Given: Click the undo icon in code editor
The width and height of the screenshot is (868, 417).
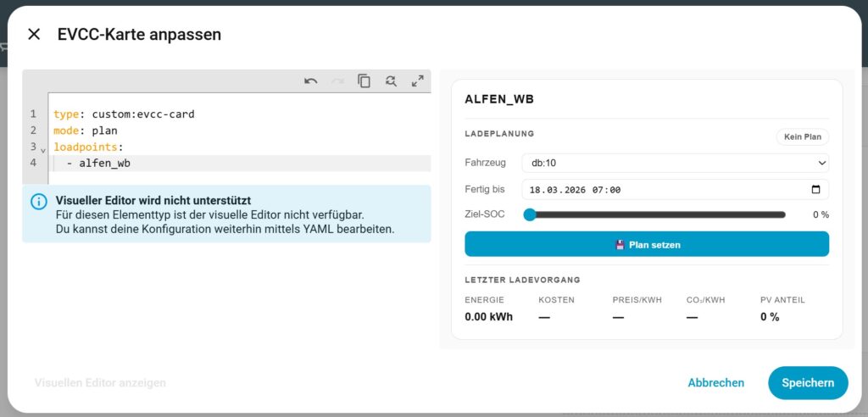Looking at the screenshot, I should tap(311, 81).
